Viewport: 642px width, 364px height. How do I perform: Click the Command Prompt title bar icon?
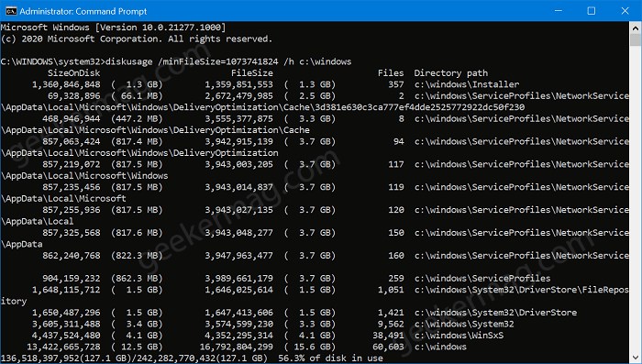pyautogui.click(x=11, y=11)
